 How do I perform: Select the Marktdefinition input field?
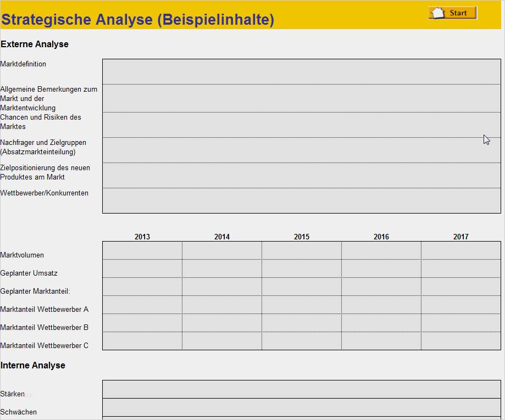click(x=302, y=72)
